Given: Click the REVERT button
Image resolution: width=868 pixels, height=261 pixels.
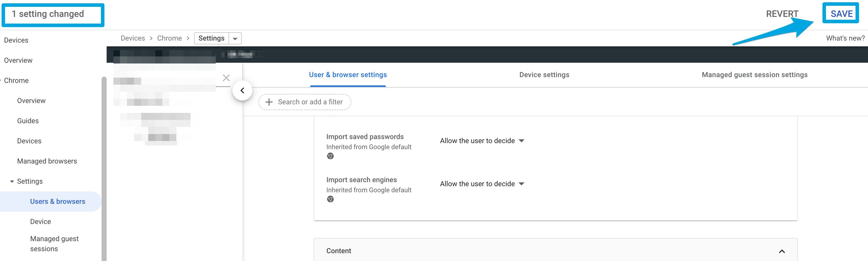Looking at the screenshot, I should tap(782, 14).
